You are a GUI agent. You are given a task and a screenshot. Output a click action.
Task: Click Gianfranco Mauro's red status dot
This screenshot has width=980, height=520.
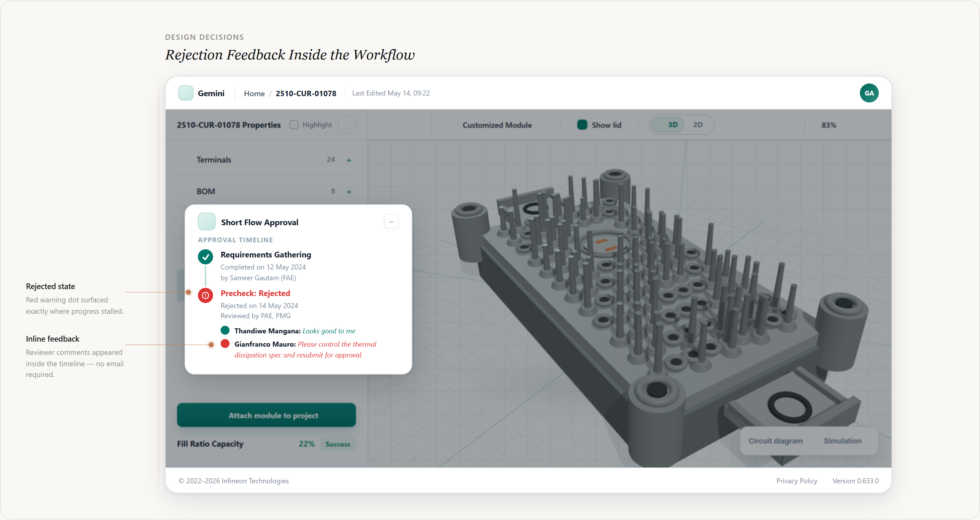coord(225,344)
